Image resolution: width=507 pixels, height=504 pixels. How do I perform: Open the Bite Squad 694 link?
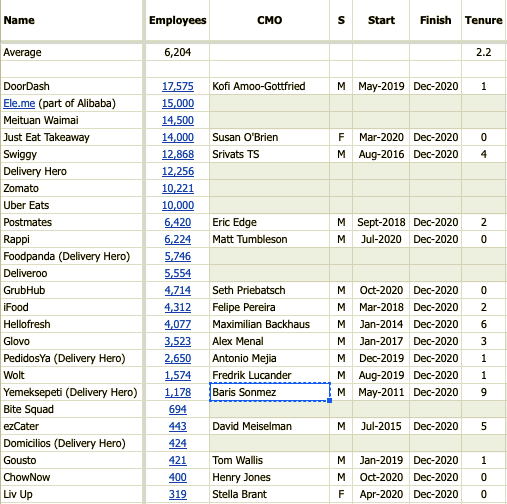[178, 409]
